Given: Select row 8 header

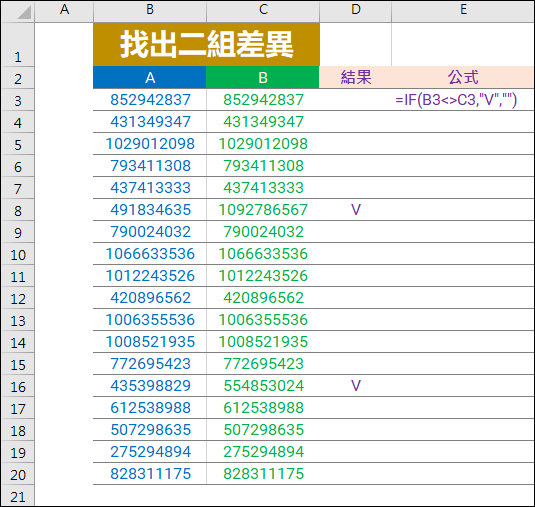Looking at the screenshot, I should 18,210.
